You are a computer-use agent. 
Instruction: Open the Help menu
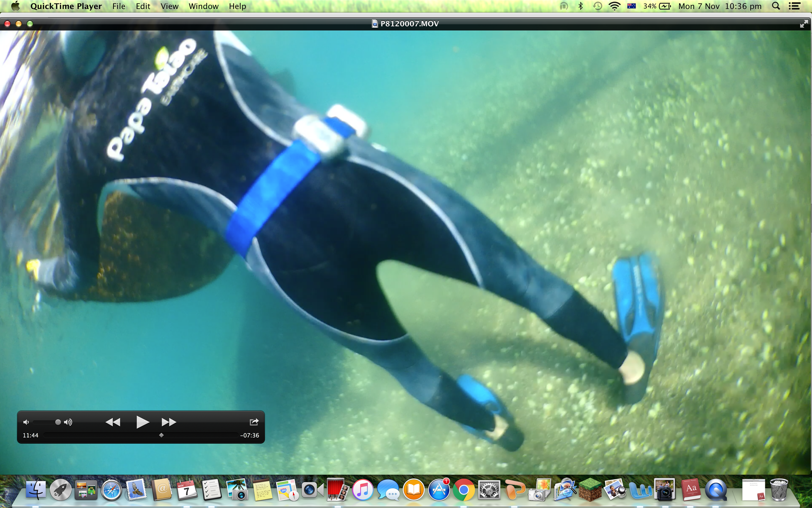pyautogui.click(x=238, y=6)
